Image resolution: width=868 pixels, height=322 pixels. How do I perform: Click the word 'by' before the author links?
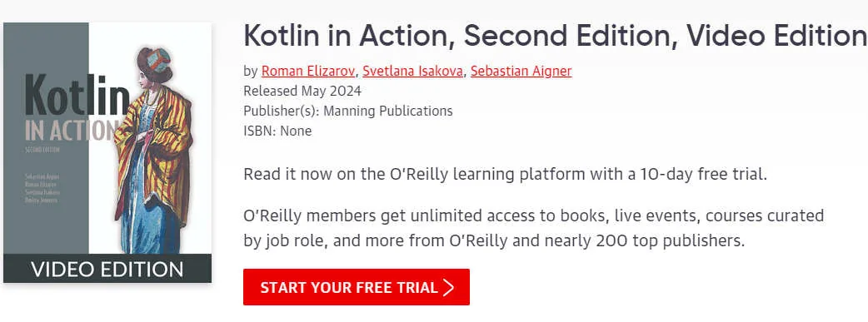coord(250,71)
